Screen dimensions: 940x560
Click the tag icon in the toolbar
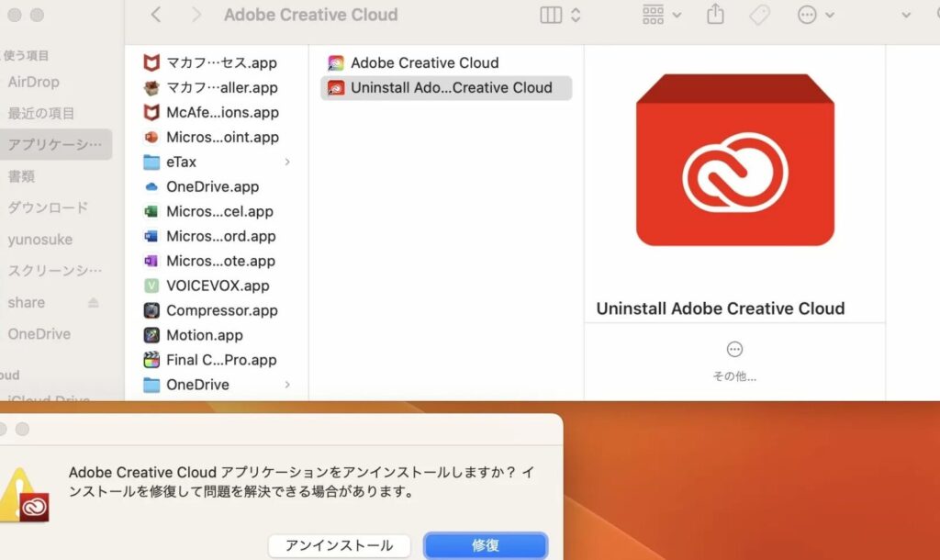759,15
